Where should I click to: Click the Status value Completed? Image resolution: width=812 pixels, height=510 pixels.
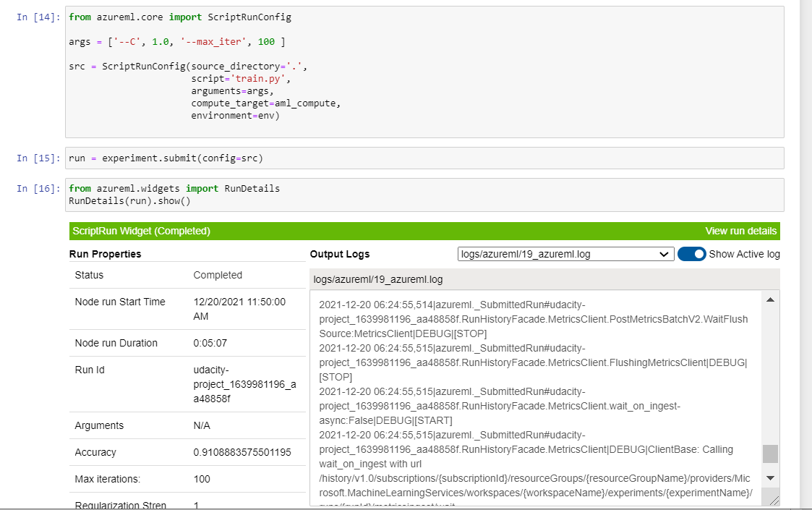(x=218, y=275)
